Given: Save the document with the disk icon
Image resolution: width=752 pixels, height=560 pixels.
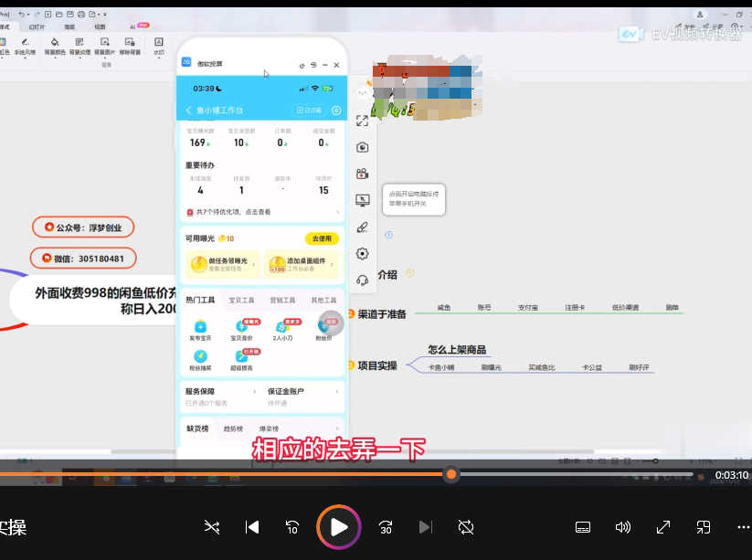Looking at the screenshot, I should click(70, 15).
